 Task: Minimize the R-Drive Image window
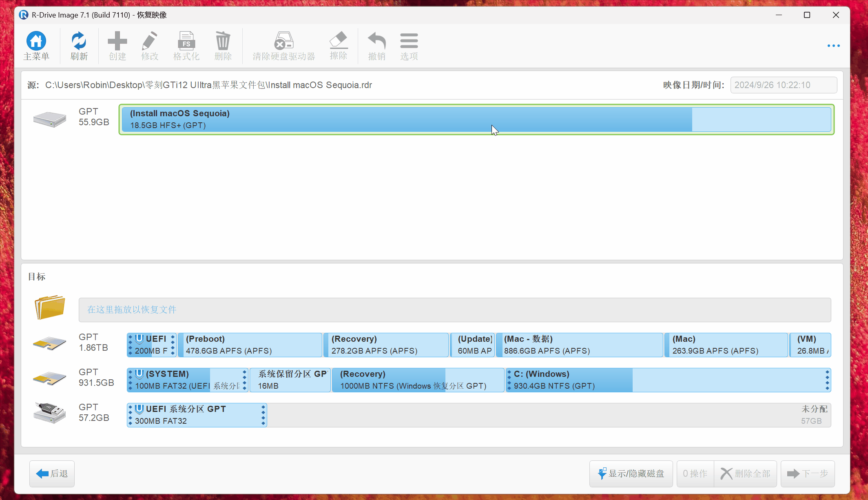(x=779, y=15)
